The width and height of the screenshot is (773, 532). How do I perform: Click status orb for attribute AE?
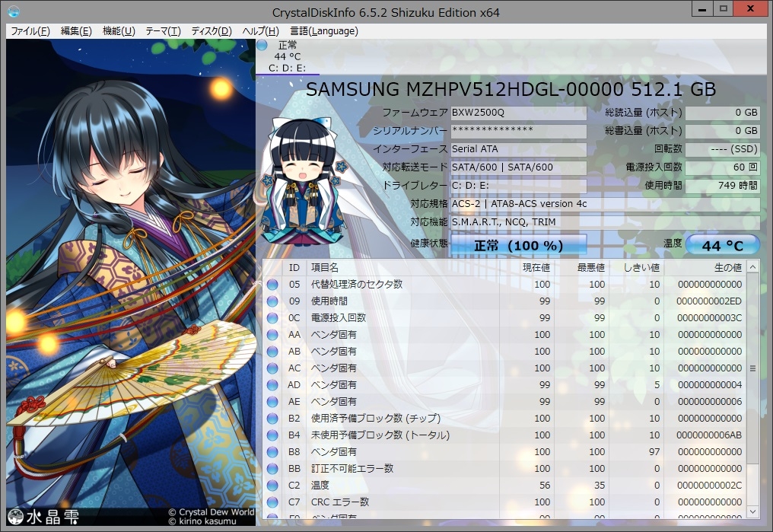(x=272, y=402)
